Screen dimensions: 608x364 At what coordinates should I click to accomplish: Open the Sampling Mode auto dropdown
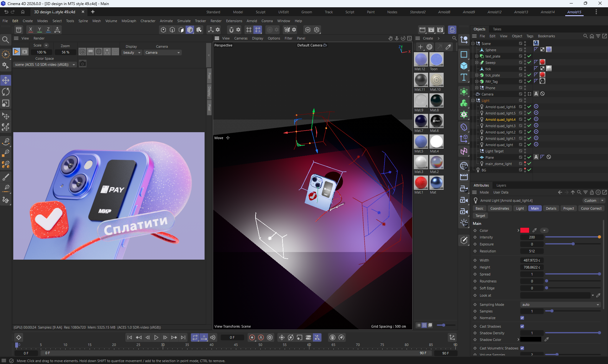point(560,305)
